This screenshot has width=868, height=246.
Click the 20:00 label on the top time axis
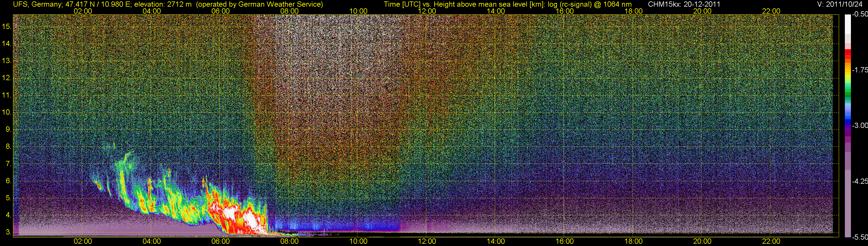702,11
